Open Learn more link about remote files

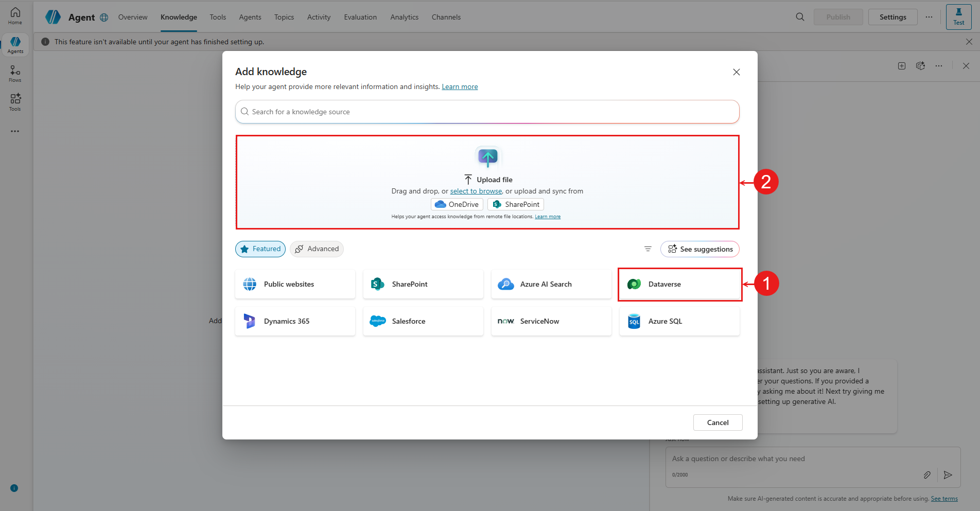(548, 217)
